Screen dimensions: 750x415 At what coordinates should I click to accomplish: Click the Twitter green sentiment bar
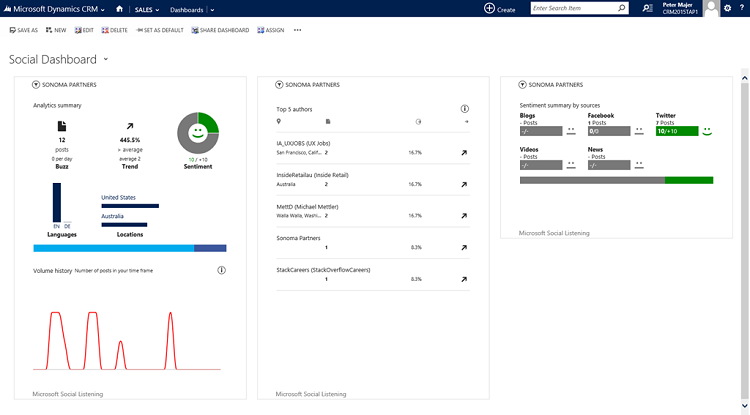point(677,131)
